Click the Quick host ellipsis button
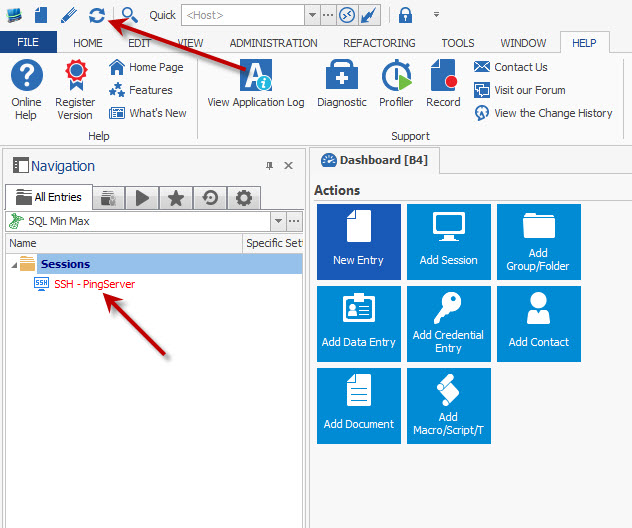The width and height of the screenshot is (632, 528). (x=328, y=15)
